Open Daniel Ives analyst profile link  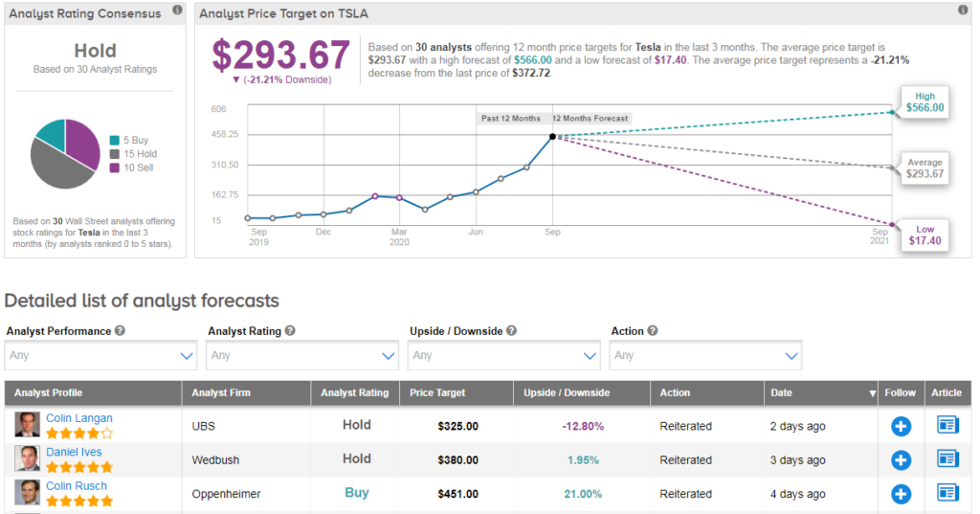pyautogui.click(x=74, y=452)
